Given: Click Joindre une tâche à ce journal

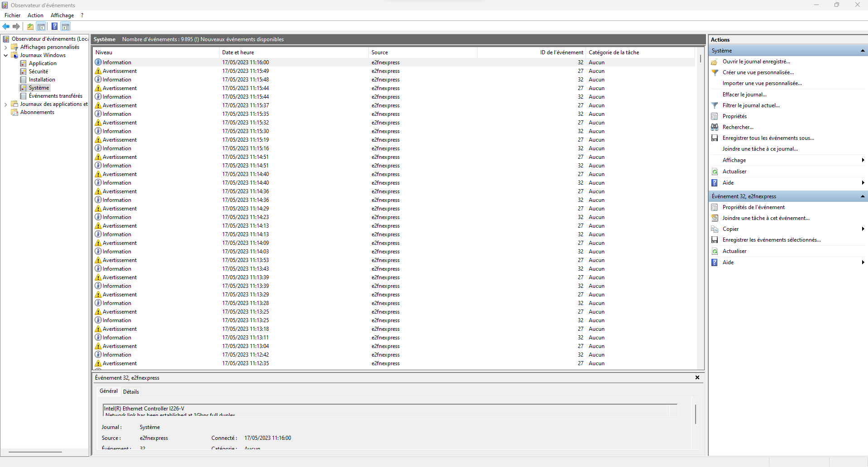Looking at the screenshot, I should (760, 149).
